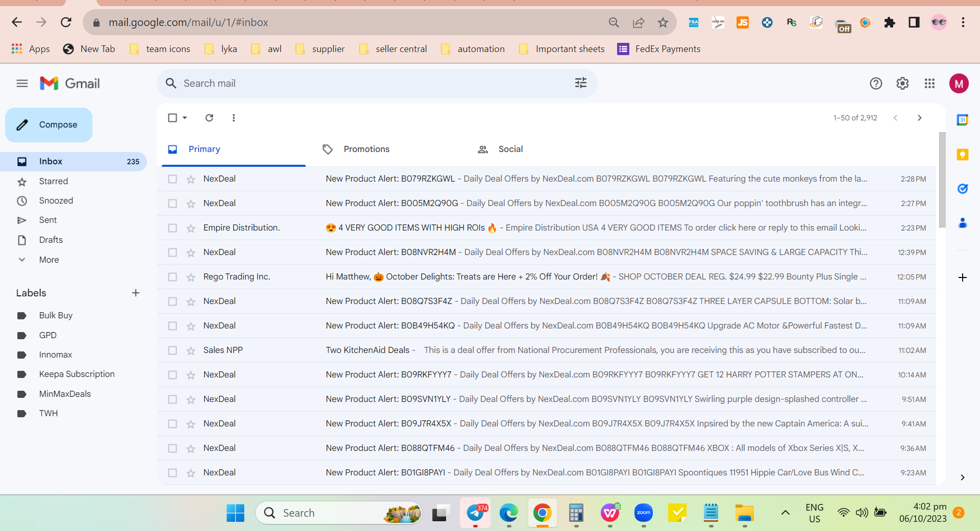This screenshot has height=531, width=980.
Task: Open Google Contacts side panel icon
Action: coord(963,223)
